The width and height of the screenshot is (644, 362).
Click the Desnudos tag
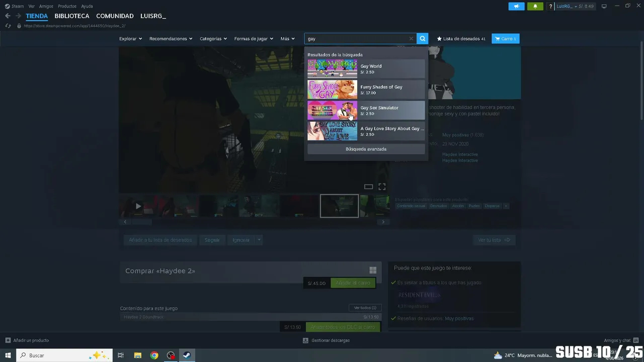438,206
